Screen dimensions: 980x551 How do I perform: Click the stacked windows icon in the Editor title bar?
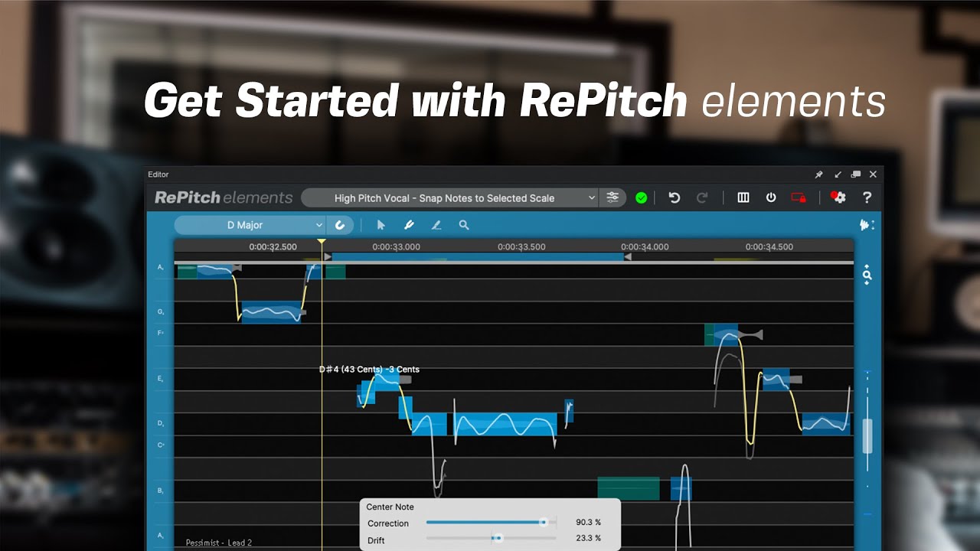(856, 174)
